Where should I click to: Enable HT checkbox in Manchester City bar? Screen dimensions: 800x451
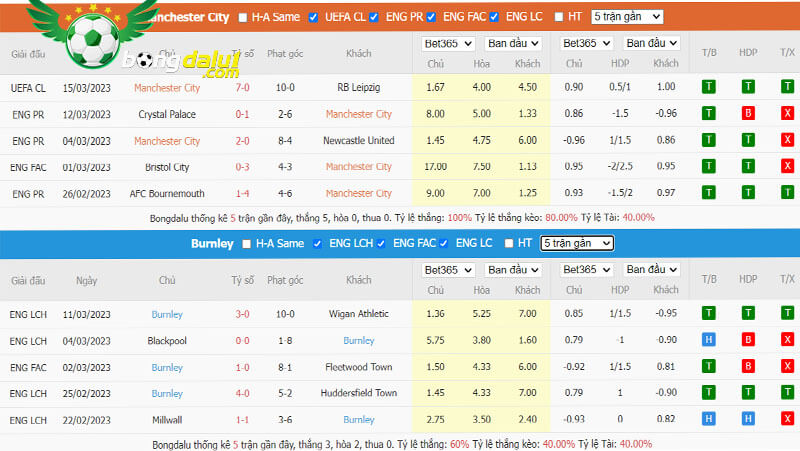(x=559, y=17)
